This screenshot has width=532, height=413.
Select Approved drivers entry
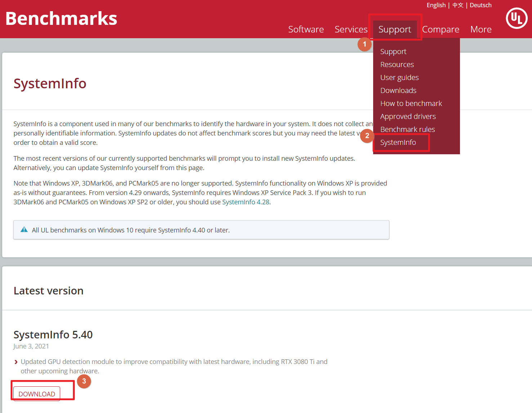(408, 116)
